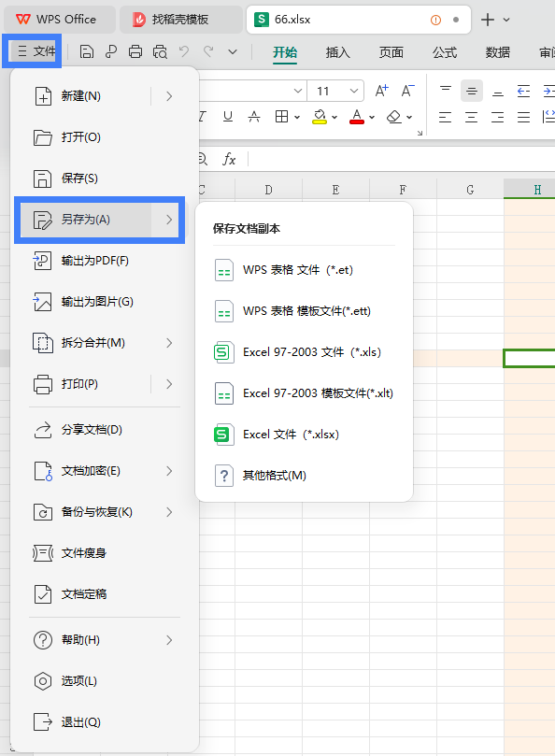Click the undo arrow icon

click(184, 50)
